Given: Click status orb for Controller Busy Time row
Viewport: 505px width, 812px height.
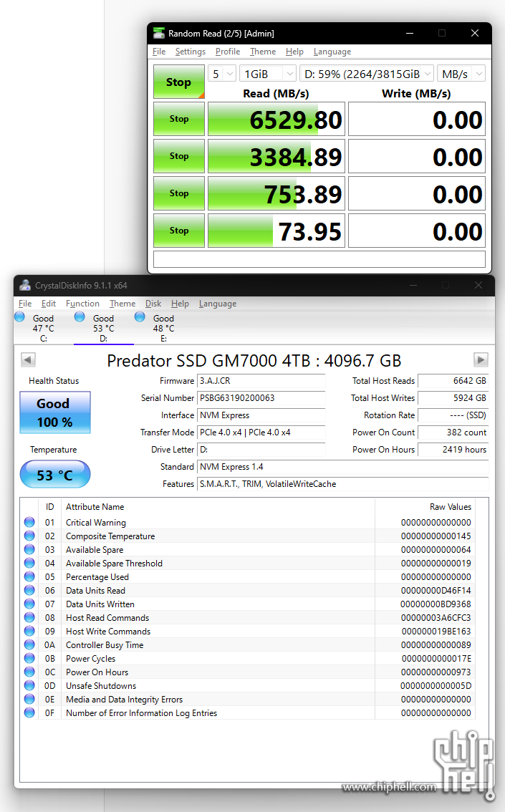Looking at the screenshot, I should 29,644.
